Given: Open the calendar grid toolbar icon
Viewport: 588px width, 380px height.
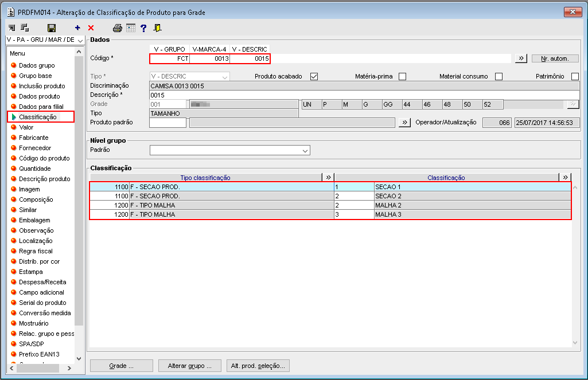Looking at the screenshot, I should tap(130, 28).
